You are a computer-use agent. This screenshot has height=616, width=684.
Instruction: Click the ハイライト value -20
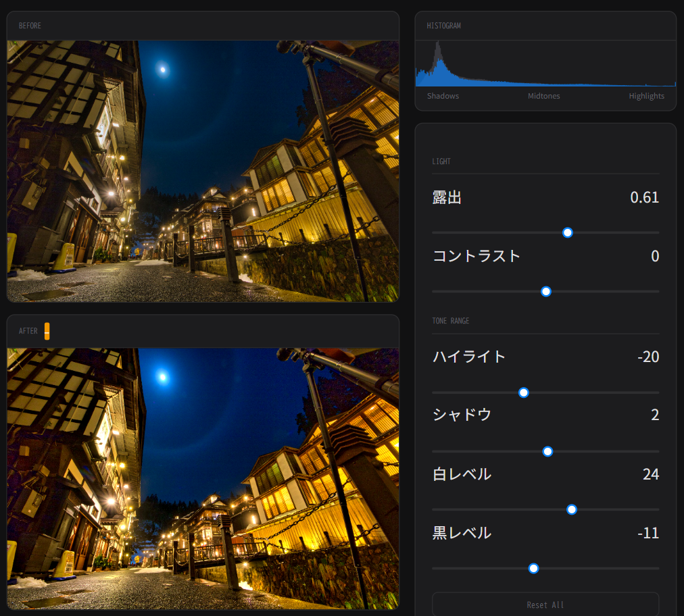pos(648,357)
